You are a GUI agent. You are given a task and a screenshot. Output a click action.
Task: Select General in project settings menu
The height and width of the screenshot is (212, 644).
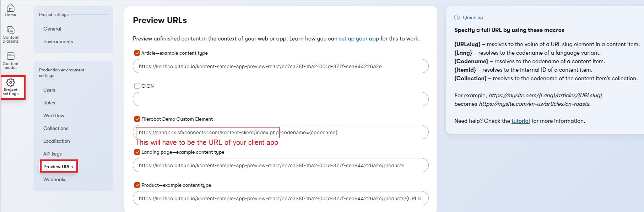point(52,29)
